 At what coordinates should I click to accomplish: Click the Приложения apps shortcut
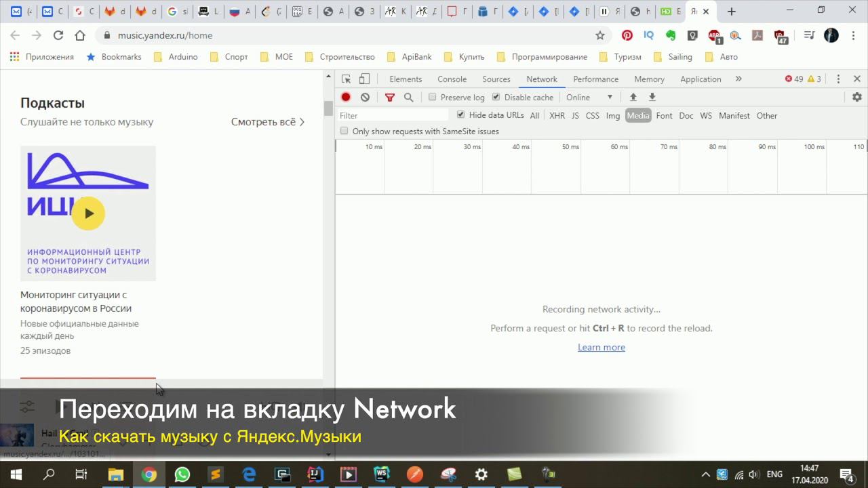click(x=42, y=57)
